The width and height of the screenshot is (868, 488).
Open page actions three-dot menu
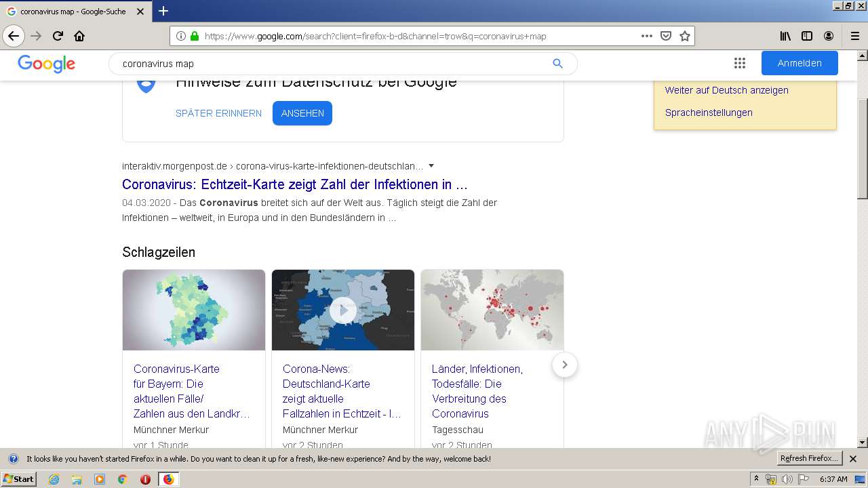pyautogui.click(x=646, y=36)
